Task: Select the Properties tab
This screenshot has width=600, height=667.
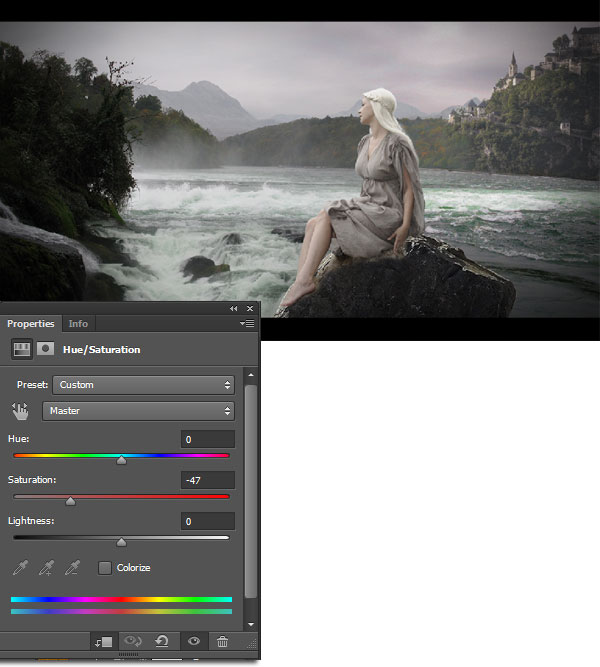Action: [31, 324]
